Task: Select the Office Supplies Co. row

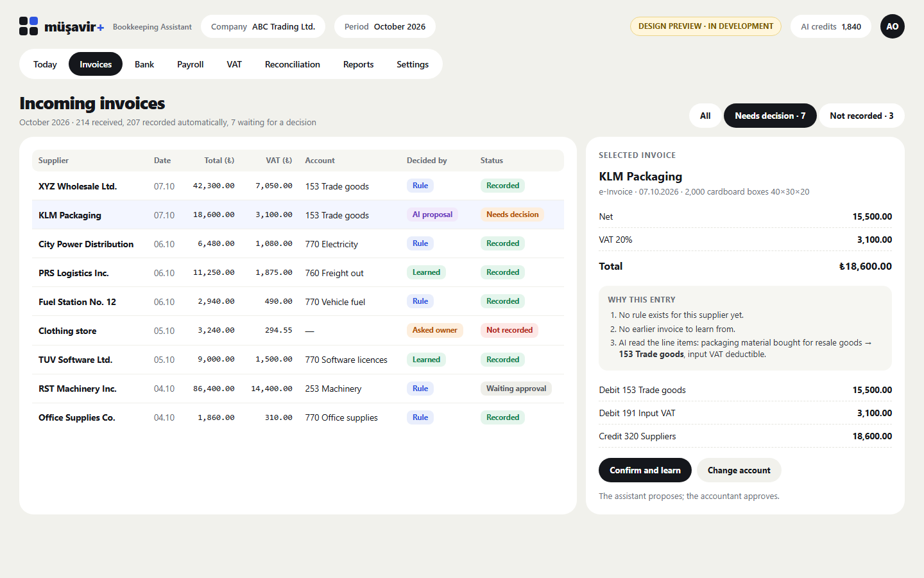Action: (298, 417)
